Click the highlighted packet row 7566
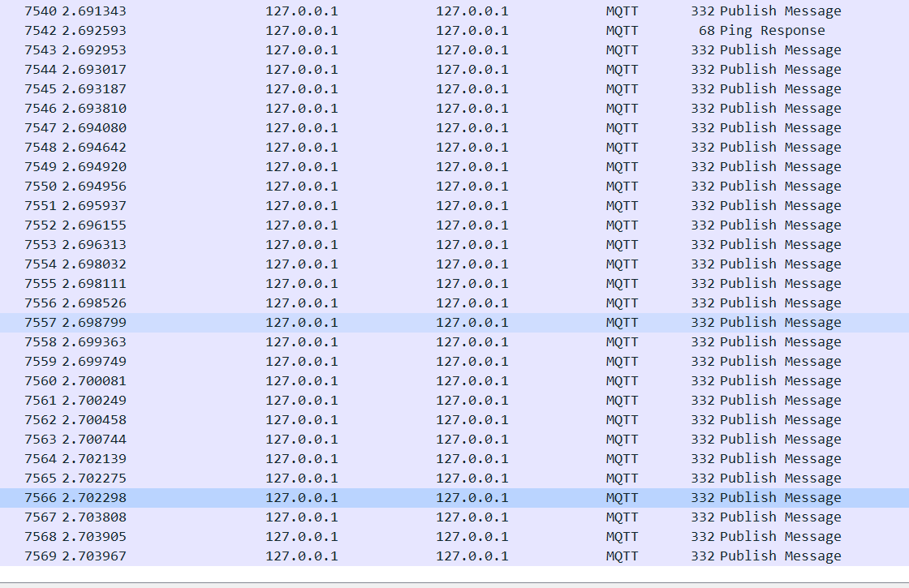Screen dimensions: 909x588 click(325, 497)
